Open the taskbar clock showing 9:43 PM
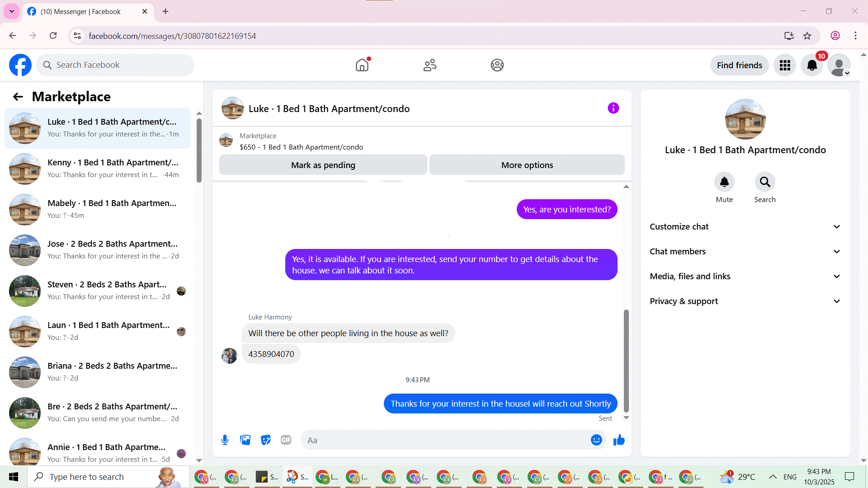 [x=819, y=477]
